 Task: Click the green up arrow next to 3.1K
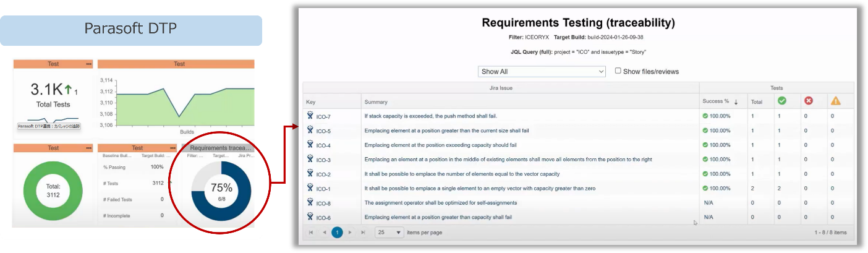[x=68, y=90]
